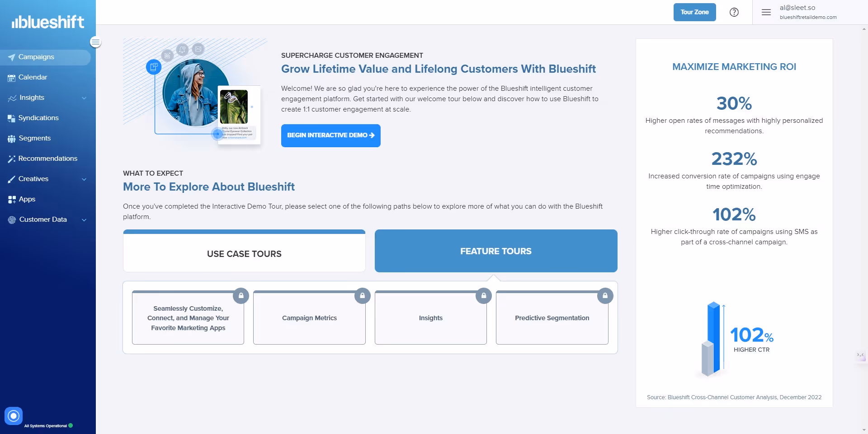Click the 30% open rates statistic
The image size is (868, 434).
[x=734, y=103]
